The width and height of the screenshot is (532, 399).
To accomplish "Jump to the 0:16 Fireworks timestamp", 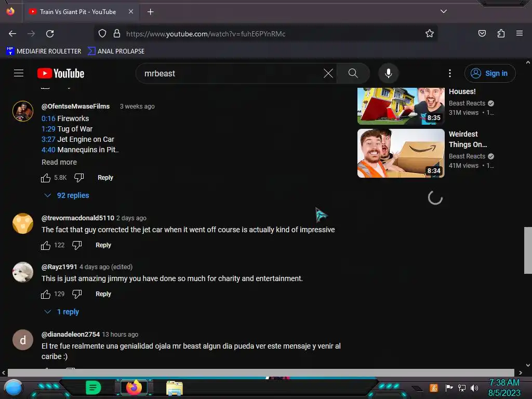I will click(x=48, y=118).
